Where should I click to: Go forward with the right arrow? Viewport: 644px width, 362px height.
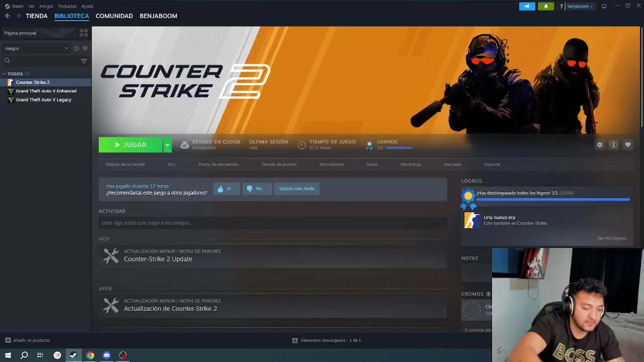(x=18, y=16)
